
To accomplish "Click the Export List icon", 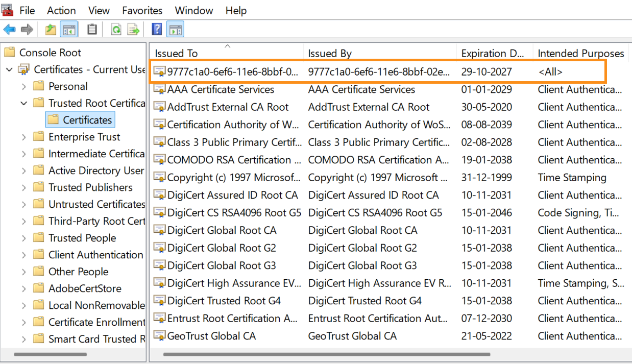I will tap(134, 30).
